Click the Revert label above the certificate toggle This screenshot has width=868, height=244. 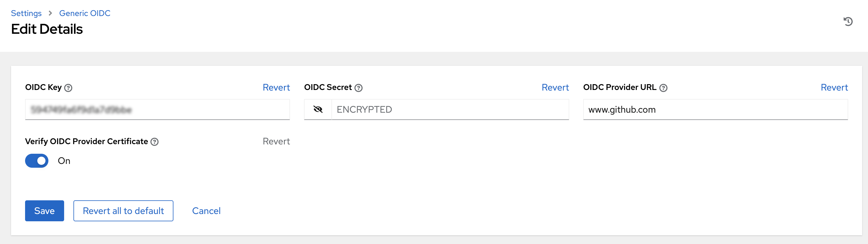point(276,141)
